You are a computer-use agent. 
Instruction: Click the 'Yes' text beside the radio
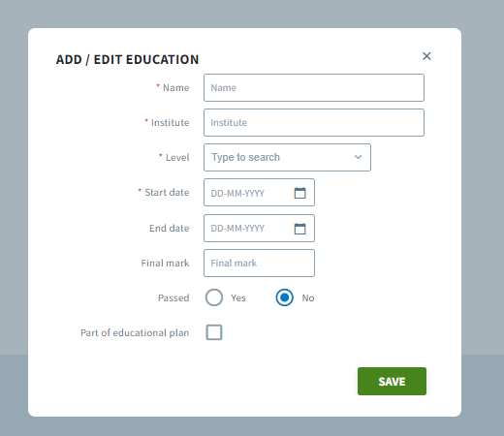pos(238,297)
